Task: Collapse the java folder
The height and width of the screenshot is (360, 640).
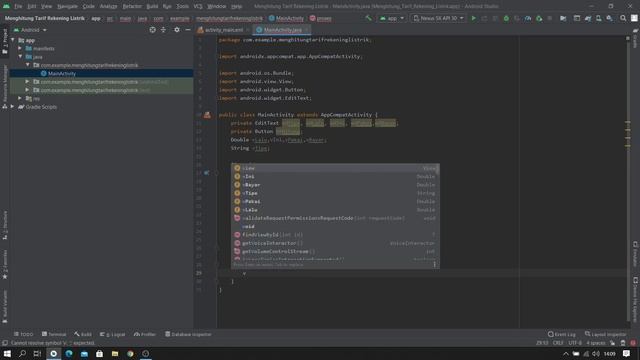Action: click(20, 57)
